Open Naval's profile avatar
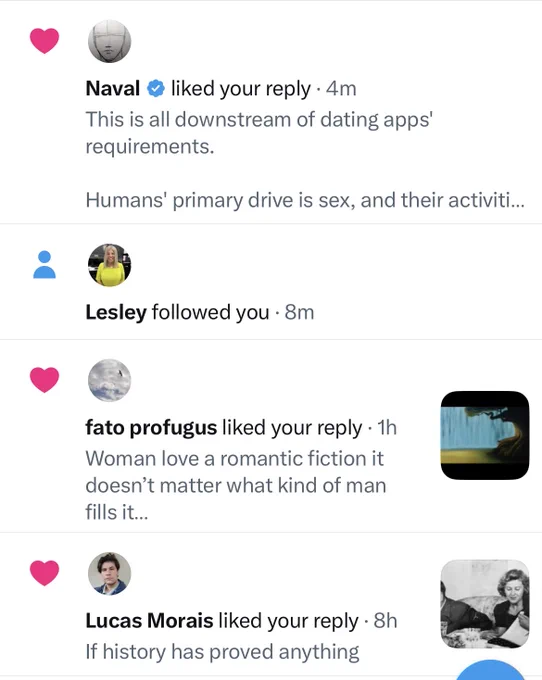The width and height of the screenshot is (542, 680). pyautogui.click(x=109, y=41)
